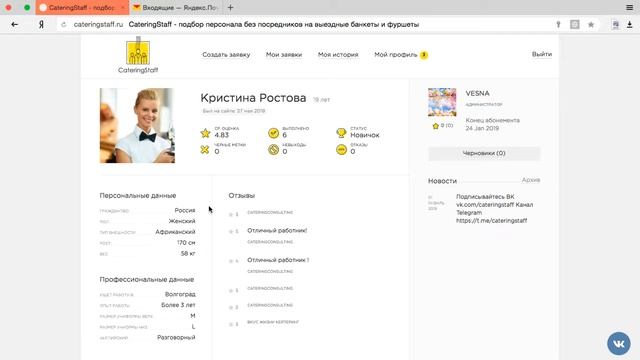This screenshot has height=360, width=640.
Task: Open Мои заявки page
Action: [x=284, y=55]
